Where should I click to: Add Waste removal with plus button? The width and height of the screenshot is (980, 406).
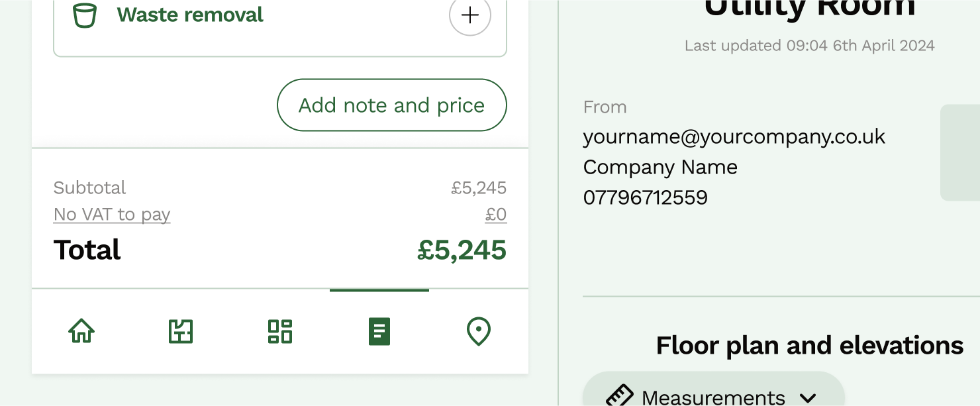[x=470, y=15]
